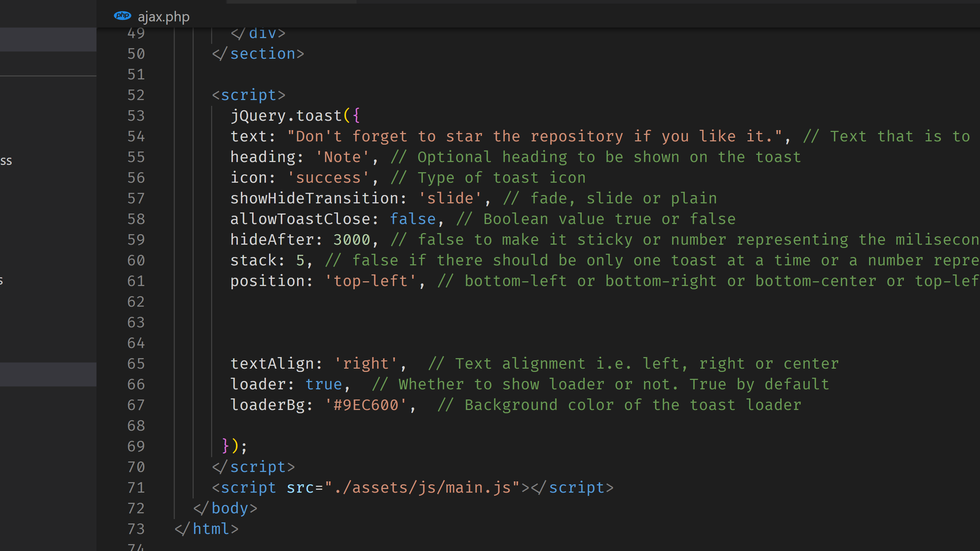This screenshot has height=551, width=980.
Task: Click the comment "Boolean value true or false"
Action: (x=596, y=219)
